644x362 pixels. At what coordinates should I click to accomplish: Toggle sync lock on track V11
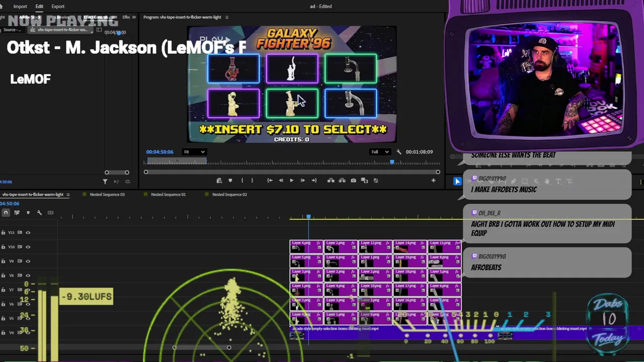point(20,232)
